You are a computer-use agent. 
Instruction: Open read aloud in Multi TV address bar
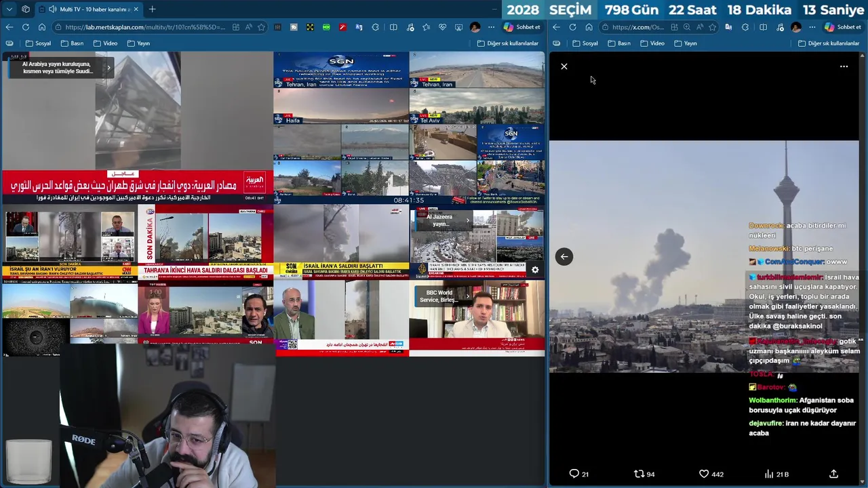tap(248, 27)
